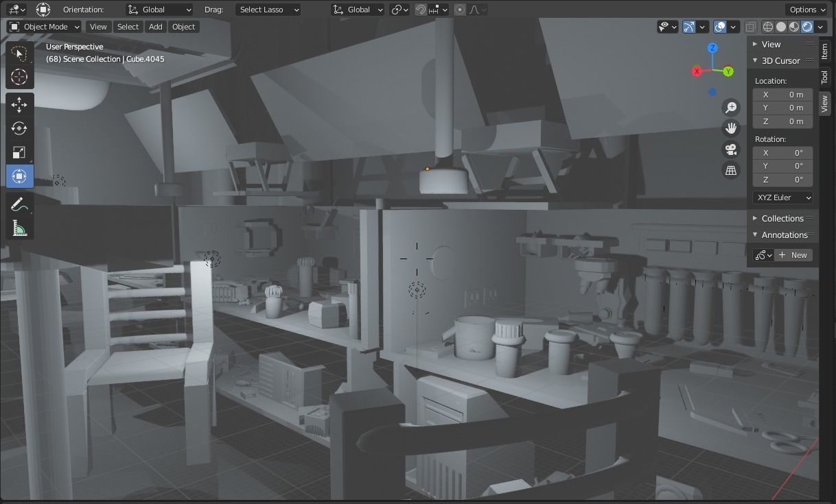Viewport: 836px width, 504px height.
Task: Select the Scale tool
Action: tap(19, 152)
